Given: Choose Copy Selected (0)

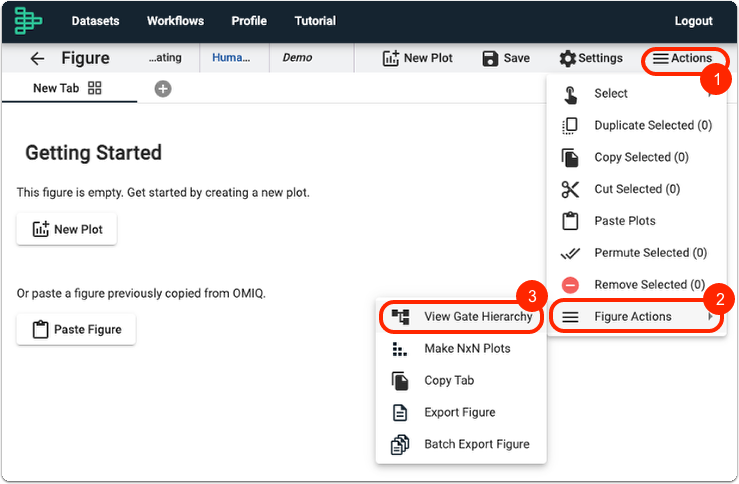Looking at the screenshot, I should (641, 157).
